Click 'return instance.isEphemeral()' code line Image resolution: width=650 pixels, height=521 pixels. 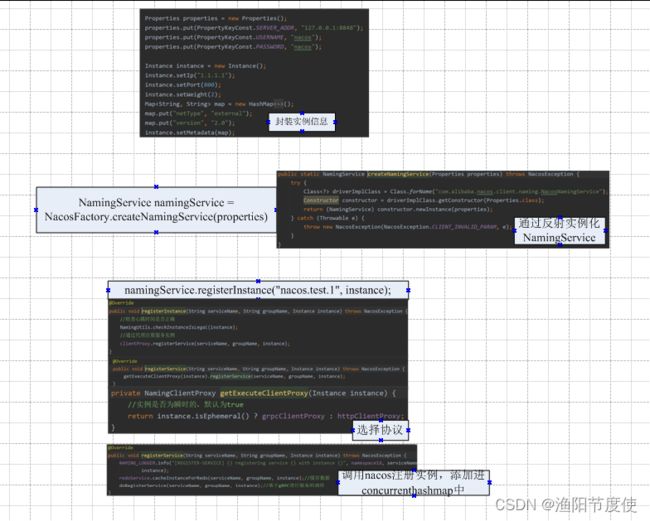(264, 416)
